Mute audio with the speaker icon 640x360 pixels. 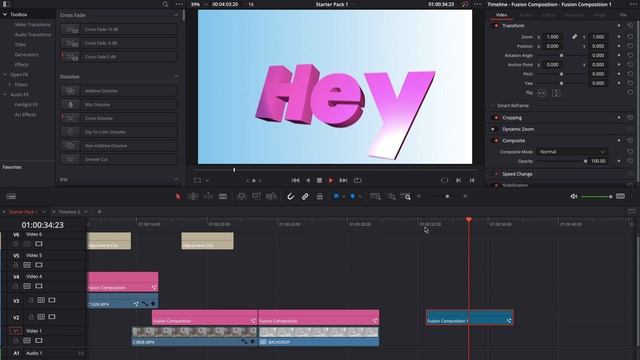pyautogui.click(x=573, y=196)
